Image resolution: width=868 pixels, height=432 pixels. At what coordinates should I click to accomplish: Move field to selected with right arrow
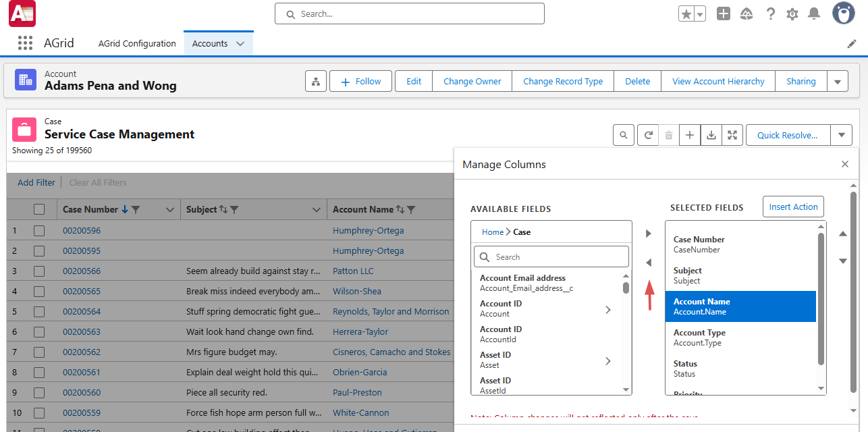[649, 234]
